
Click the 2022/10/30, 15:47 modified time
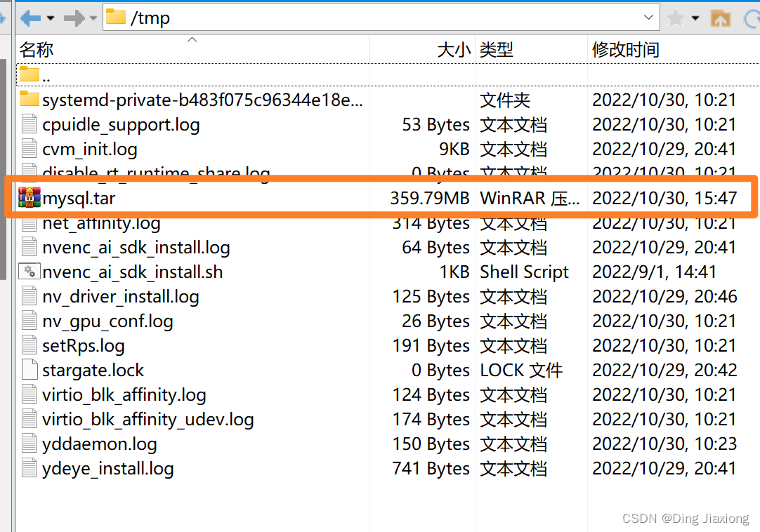[664, 198]
